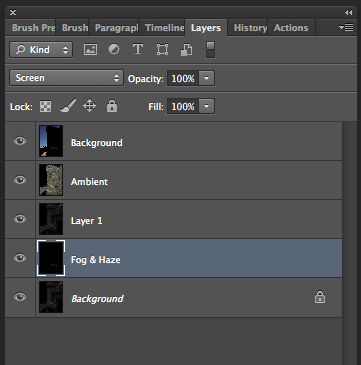Viewport: 361px width, 365px height.
Task: Hide the locked italic Background layer
Action: [20, 297]
